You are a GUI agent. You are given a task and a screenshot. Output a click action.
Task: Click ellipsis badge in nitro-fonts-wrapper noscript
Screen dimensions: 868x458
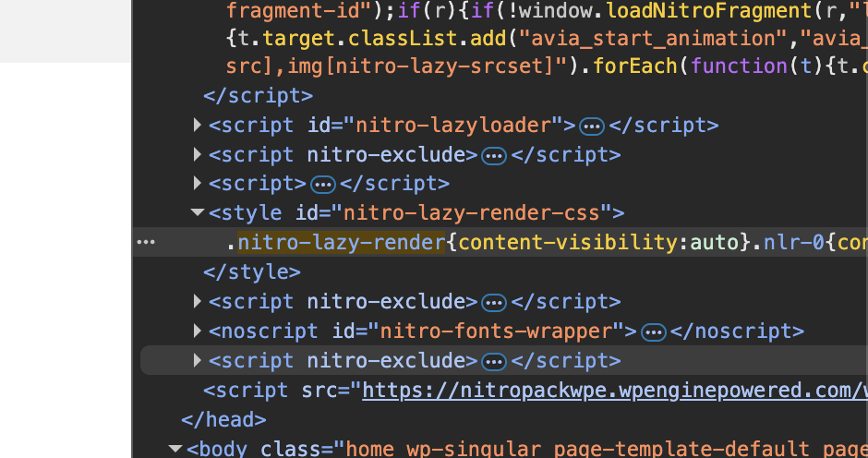653,332
